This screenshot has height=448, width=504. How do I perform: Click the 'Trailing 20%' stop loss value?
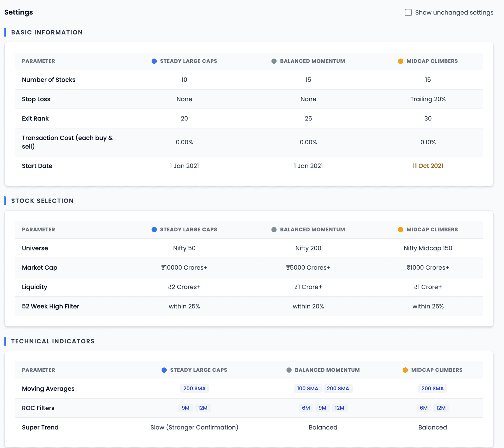[428, 99]
